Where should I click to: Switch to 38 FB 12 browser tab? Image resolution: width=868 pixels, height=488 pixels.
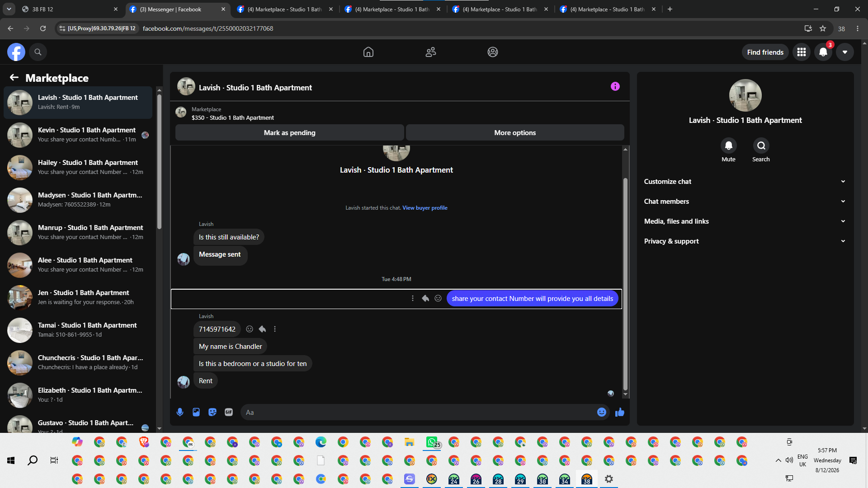tap(70, 9)
